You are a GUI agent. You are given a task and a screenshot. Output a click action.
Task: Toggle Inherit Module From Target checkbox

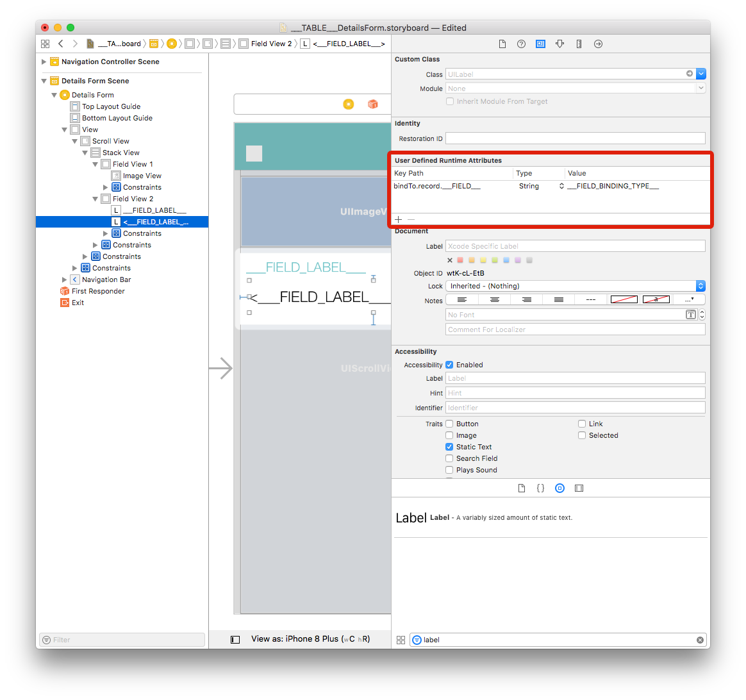pos(450,101)
